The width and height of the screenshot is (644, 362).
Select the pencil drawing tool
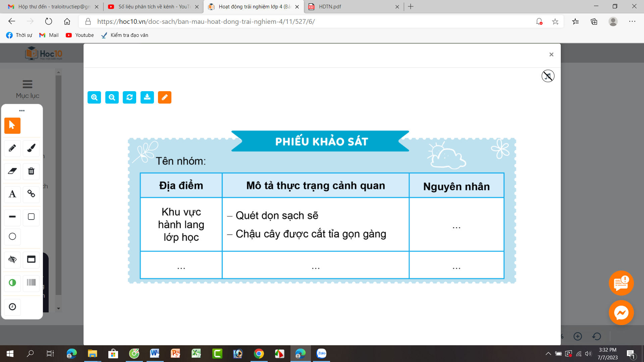pos(12,148)
